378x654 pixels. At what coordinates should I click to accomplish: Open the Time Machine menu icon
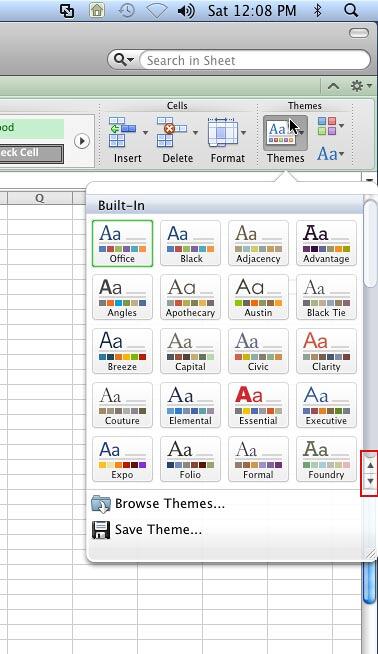tap(126, 10)
